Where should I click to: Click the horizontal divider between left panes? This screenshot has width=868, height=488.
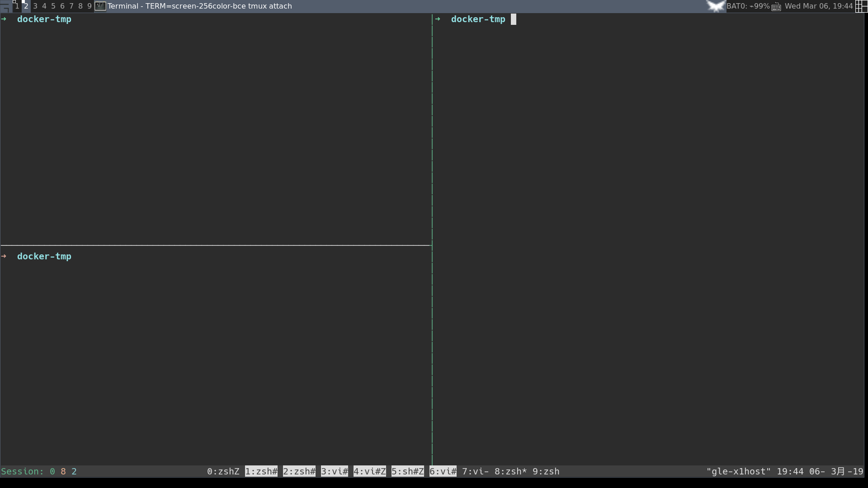click(215, 245)
